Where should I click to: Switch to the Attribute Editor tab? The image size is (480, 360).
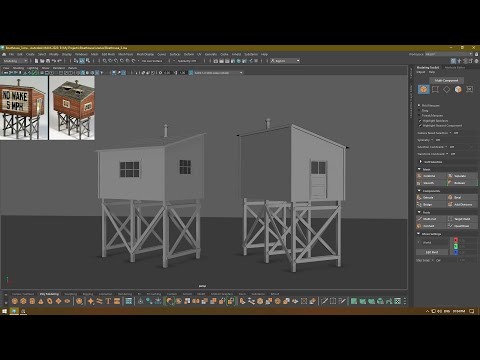click(455, 67)
